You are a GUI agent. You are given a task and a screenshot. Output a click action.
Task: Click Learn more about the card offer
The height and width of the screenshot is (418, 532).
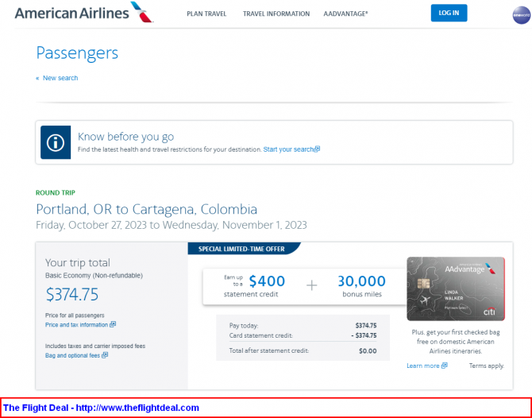click(x=423, y=366)
